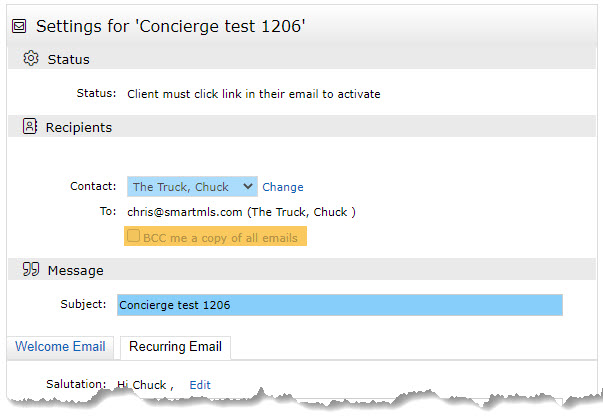Viewport: 603px width, 416px height.
Task: Click the Recipients section header label
Action: 79,127
